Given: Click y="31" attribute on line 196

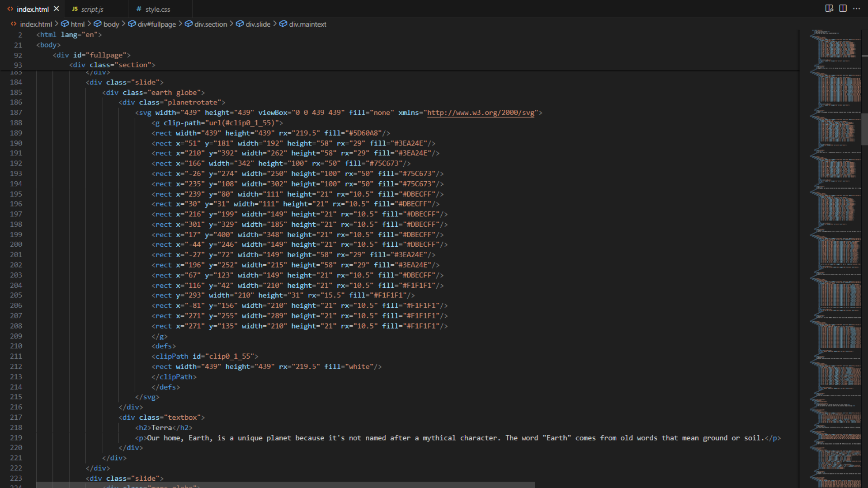Looking at the screenshot, I should point(217,204).
